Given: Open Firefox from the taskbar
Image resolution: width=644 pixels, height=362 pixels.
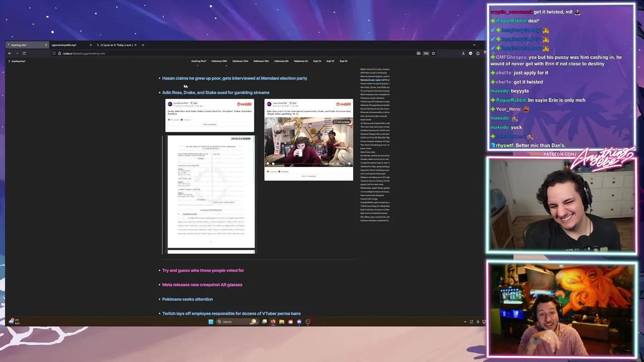Looking at the screenshot, I should pyautogui.click(x=273, y=322).
